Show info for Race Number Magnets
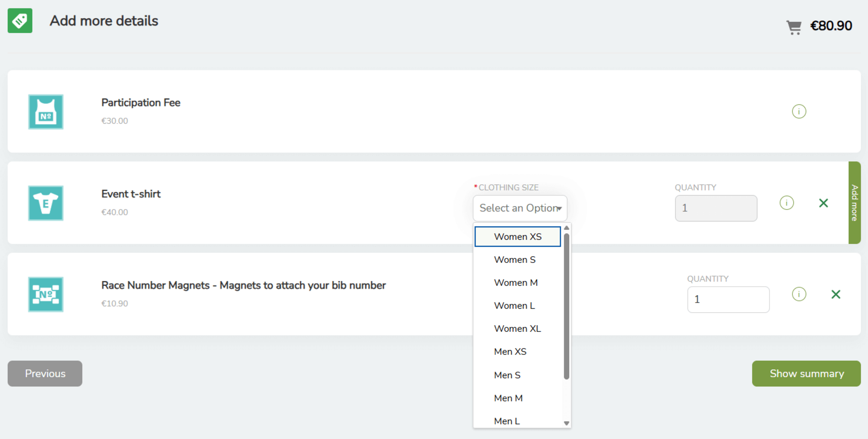The width and height of the screenshot is (868, 439). pos(799,294)
